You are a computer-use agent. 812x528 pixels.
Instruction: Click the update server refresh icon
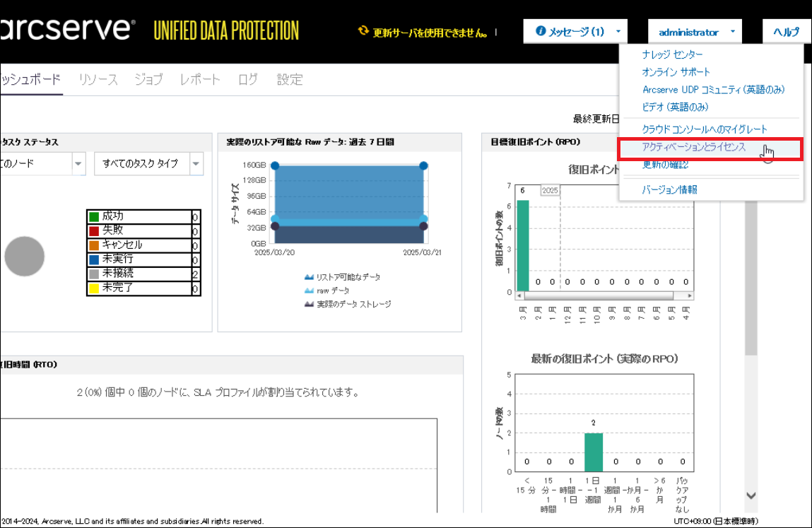click(363, 31)
